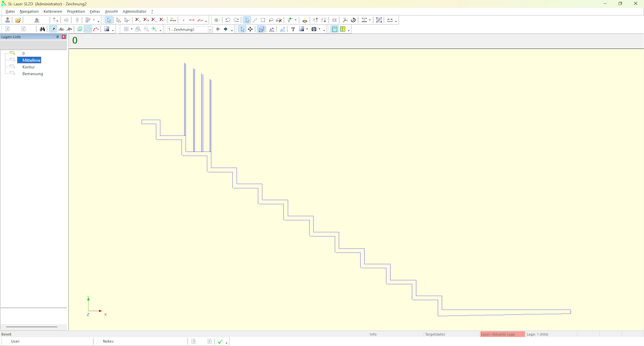This screenshot has height=346, width=644.
Task: Toggle visibility lamp of the Bemassung layer
Action: tap(12, 73)
